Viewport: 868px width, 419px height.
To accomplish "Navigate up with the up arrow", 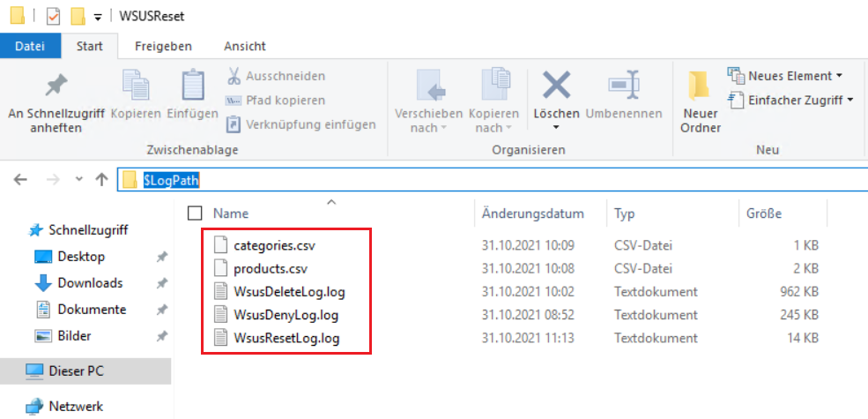I will (x=101, y=180).
